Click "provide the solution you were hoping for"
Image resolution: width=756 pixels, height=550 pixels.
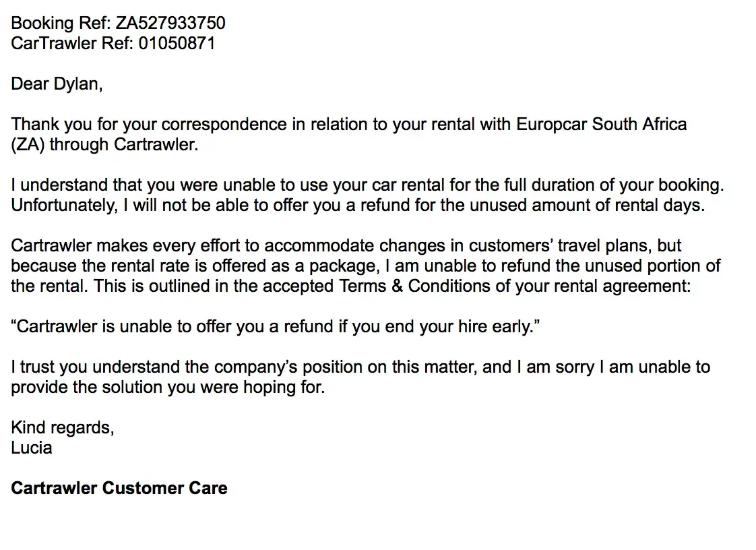pyautogui.click(x=167, y=388)
